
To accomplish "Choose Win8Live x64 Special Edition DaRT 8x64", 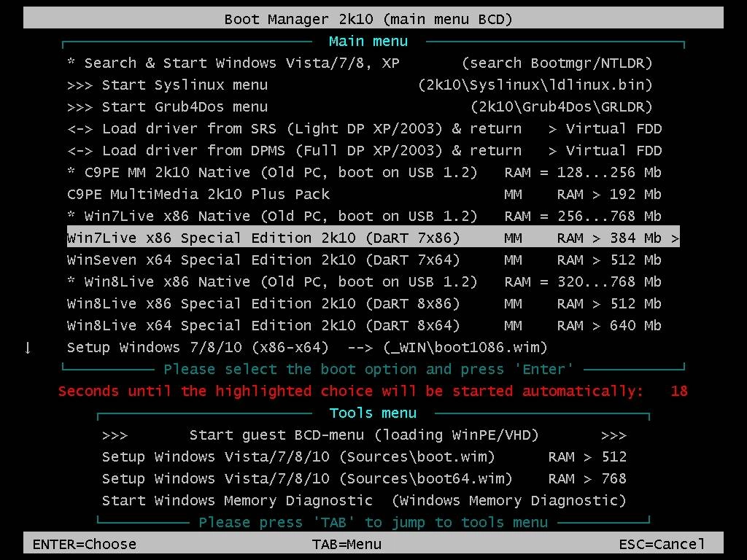I will pos(365,326).
